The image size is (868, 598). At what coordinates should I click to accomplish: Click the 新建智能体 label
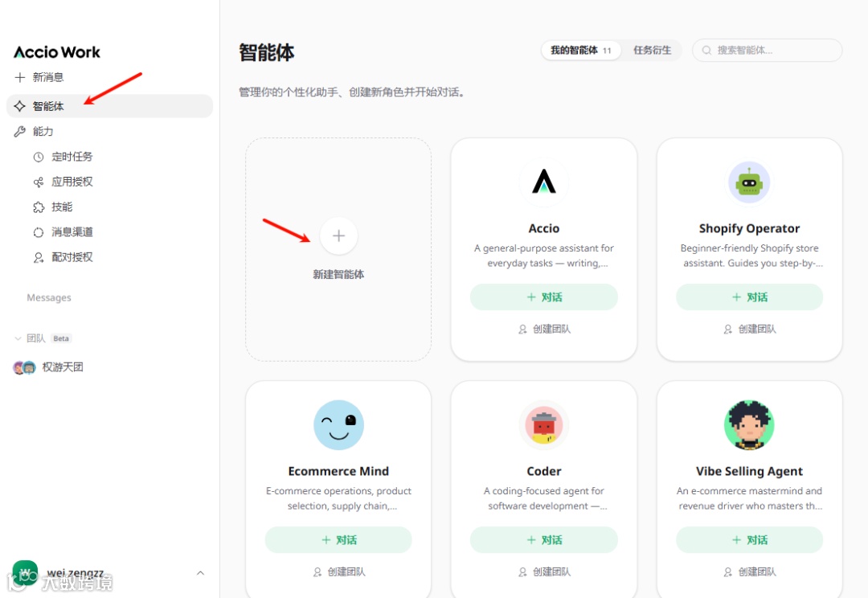(x=339, y=275)
